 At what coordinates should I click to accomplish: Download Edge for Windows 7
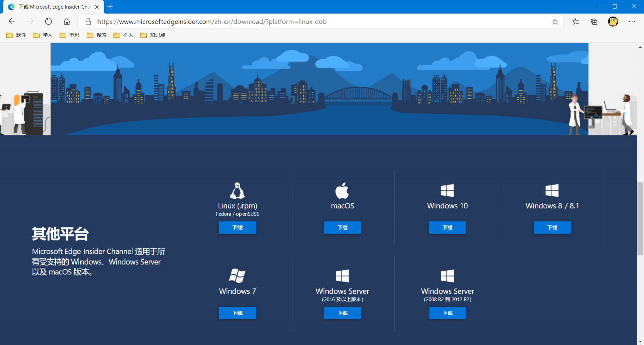tap(237, 313)
